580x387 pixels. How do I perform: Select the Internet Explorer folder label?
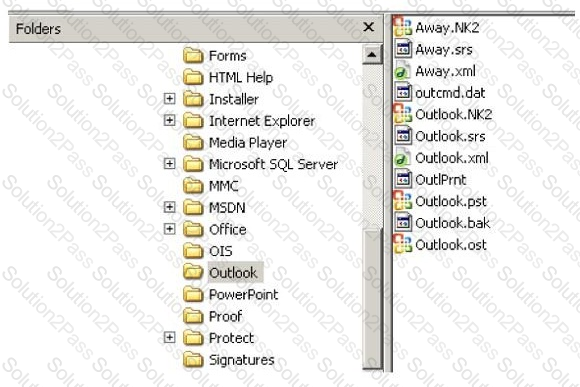click(x=262, y=121)
